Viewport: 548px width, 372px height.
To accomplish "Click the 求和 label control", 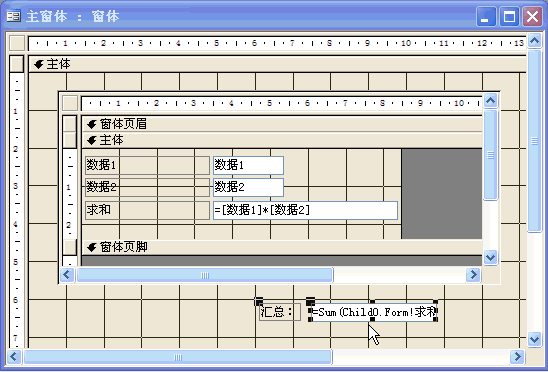I will tap(147, 210).
